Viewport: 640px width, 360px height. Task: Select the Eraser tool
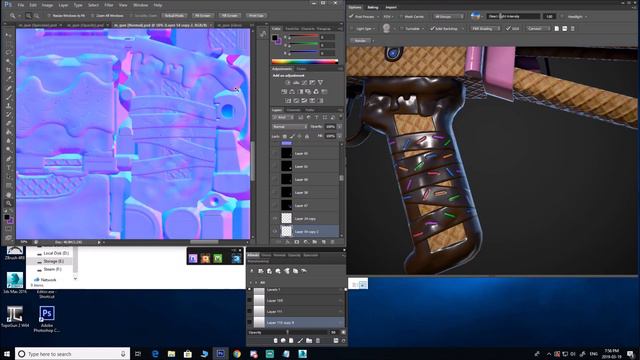[9, 124]
